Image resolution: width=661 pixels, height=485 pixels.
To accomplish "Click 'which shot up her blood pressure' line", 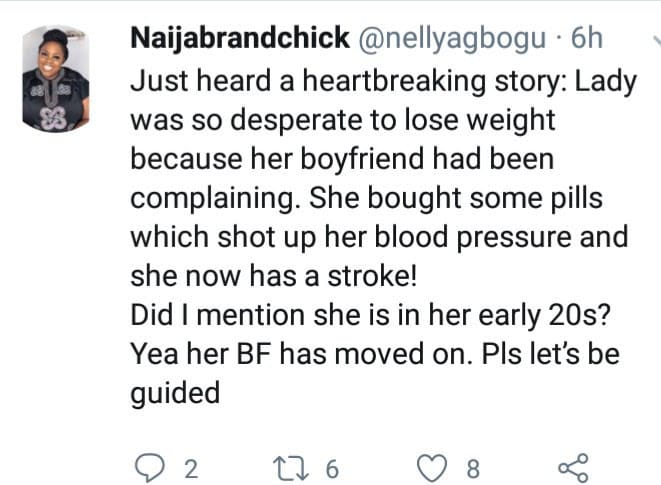I will click(x=379, y=238).
